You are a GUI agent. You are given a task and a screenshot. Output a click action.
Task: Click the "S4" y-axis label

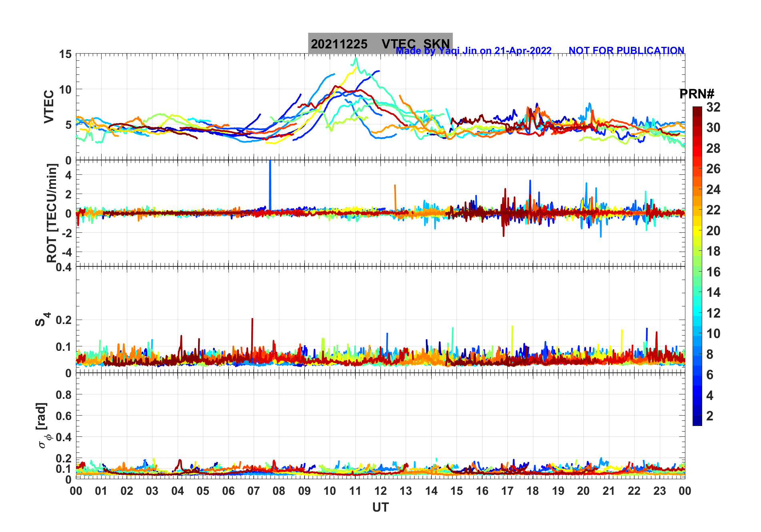coord(42,320)
